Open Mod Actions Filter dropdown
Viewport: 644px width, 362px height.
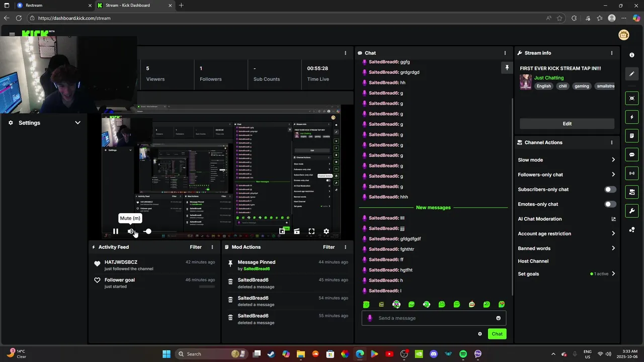click(329, 247)
